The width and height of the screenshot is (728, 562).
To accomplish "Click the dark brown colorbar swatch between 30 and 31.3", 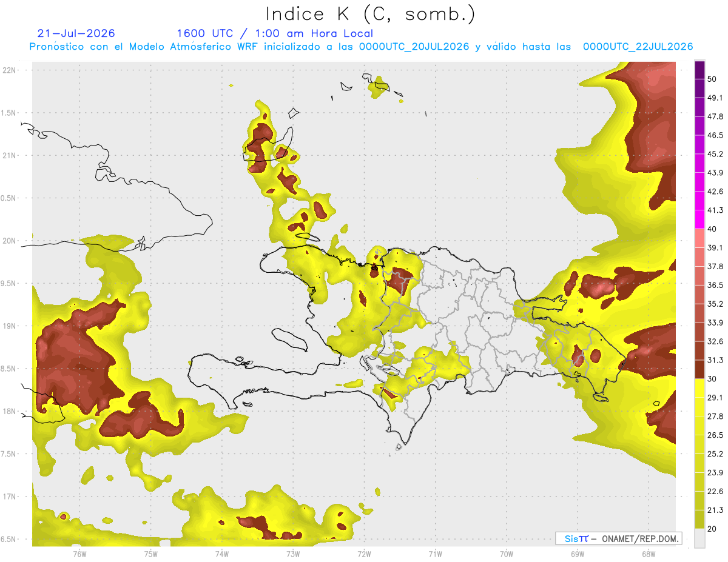I will click(699, 369).
